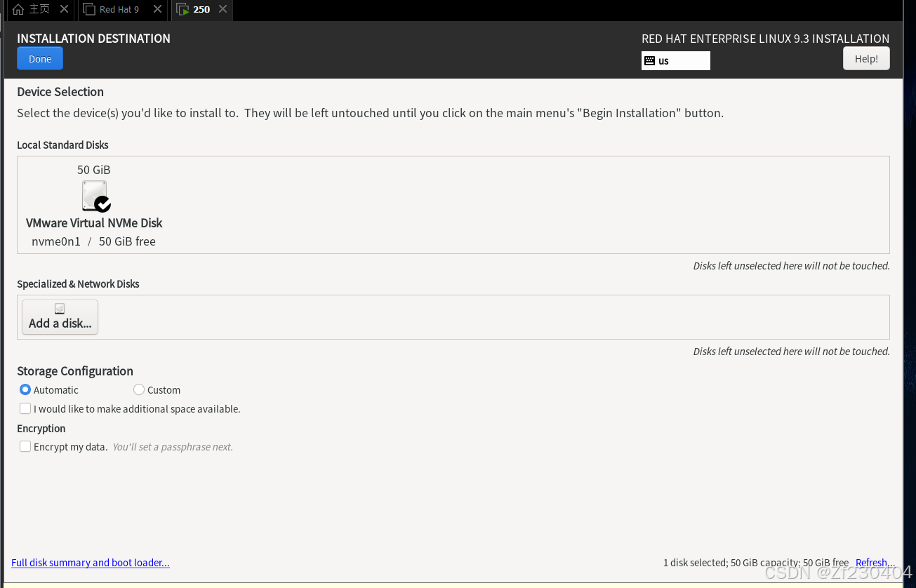
Task: Click the 1 disk selected status text
Action: tap(756, 563)
